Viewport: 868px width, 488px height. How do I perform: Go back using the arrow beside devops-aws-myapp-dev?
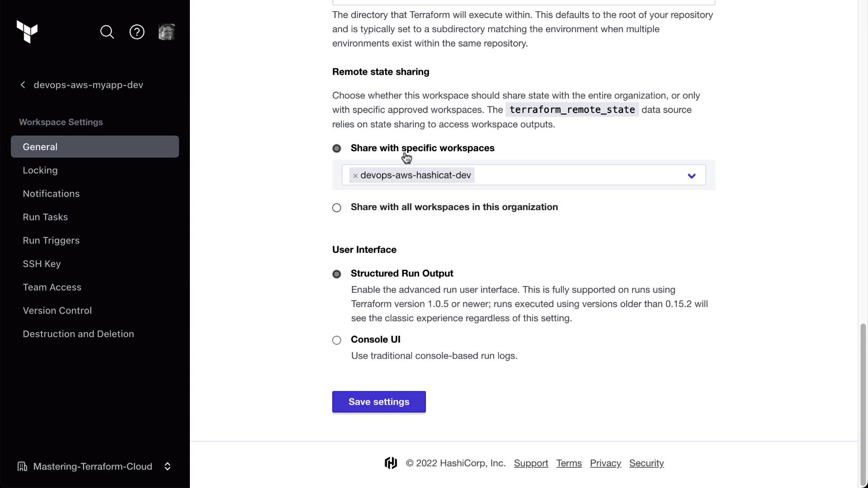coord(23,85)
